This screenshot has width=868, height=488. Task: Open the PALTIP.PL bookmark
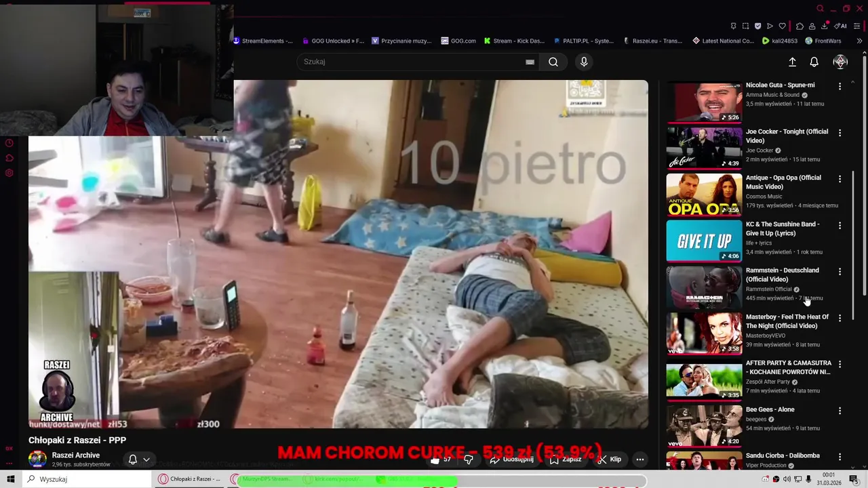(x=583, y=41)
